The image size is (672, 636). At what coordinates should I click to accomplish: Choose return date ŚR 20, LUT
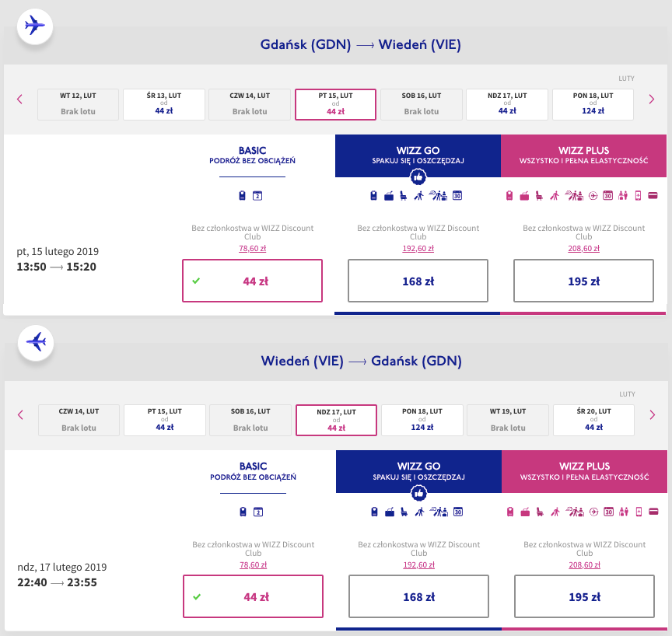click(x=593, y=421)
